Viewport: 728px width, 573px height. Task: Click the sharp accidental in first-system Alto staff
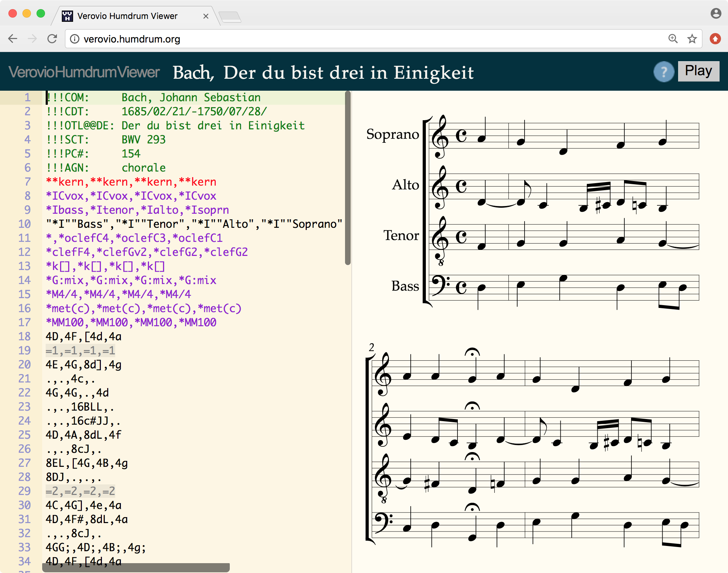(x=598, y=206)
